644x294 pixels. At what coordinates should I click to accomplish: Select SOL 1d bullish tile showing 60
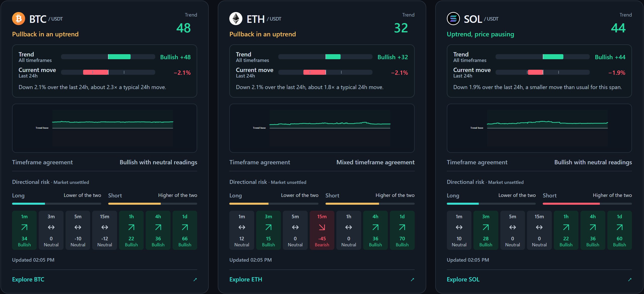[620, 230]
